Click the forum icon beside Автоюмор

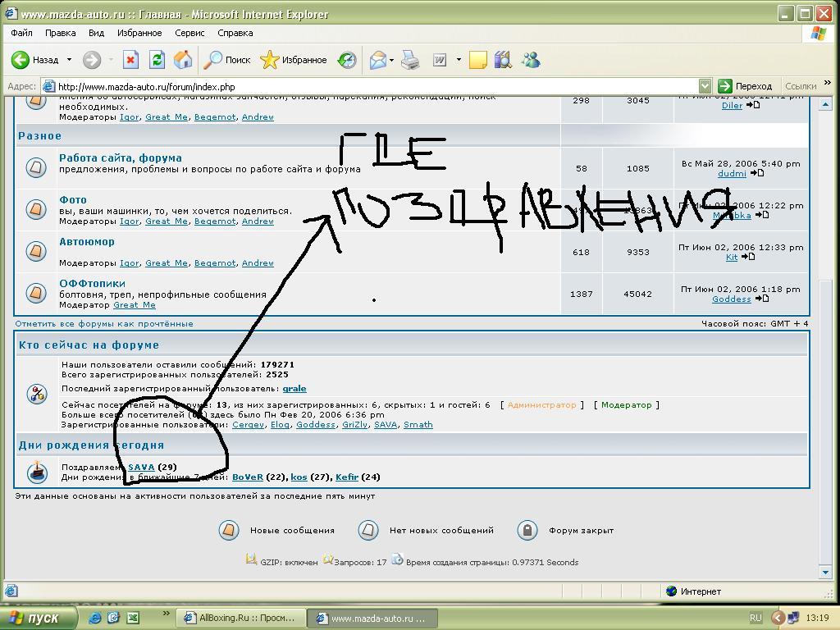tap(36, 251)
